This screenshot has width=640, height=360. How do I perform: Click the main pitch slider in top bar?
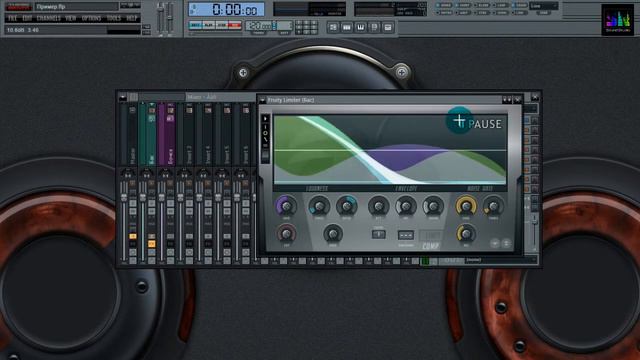point(170,18)
